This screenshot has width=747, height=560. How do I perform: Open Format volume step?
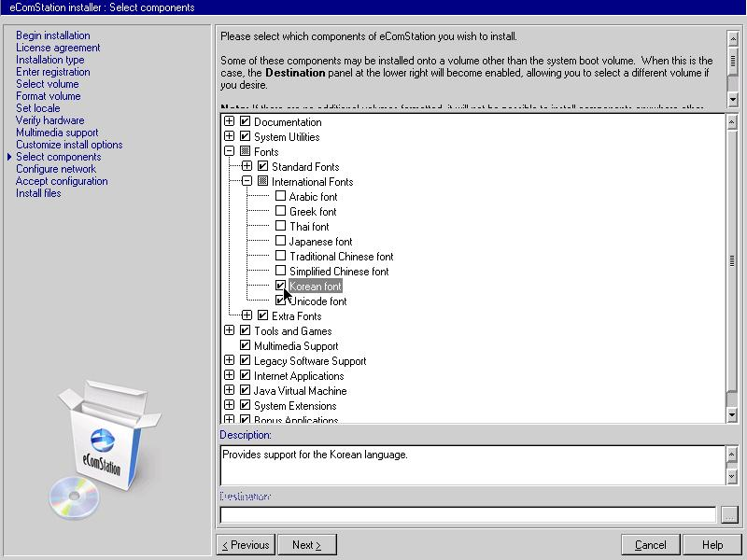(49, 96)
